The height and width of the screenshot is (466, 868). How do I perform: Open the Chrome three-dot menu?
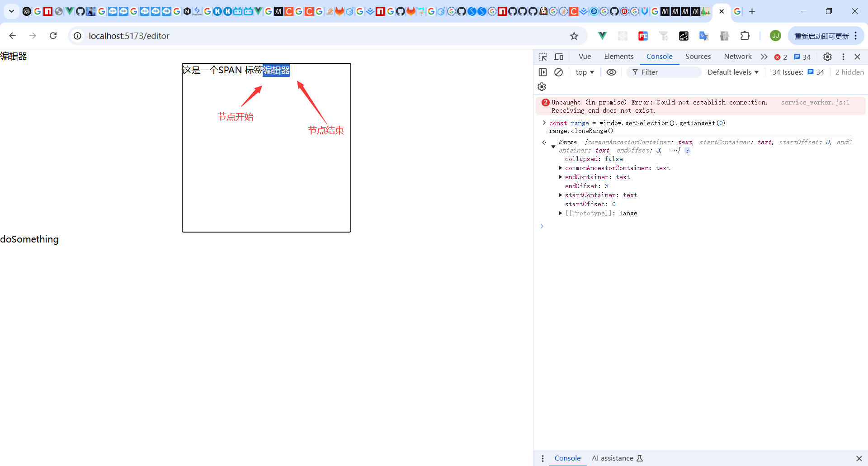(x=856, y=36)
